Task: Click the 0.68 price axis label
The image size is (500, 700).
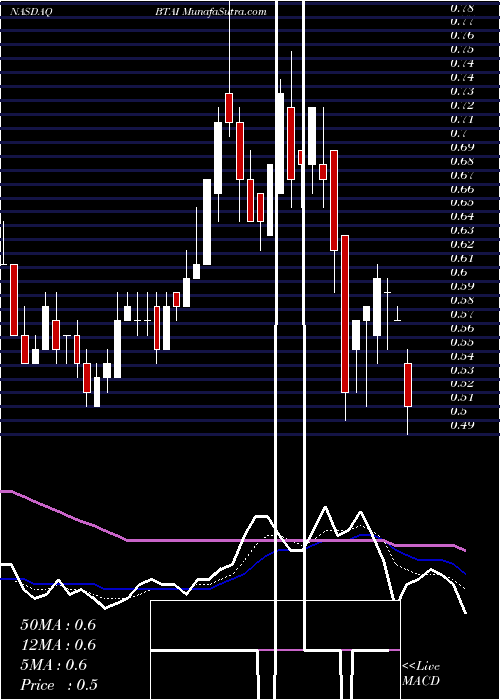Action: [462, 161]
